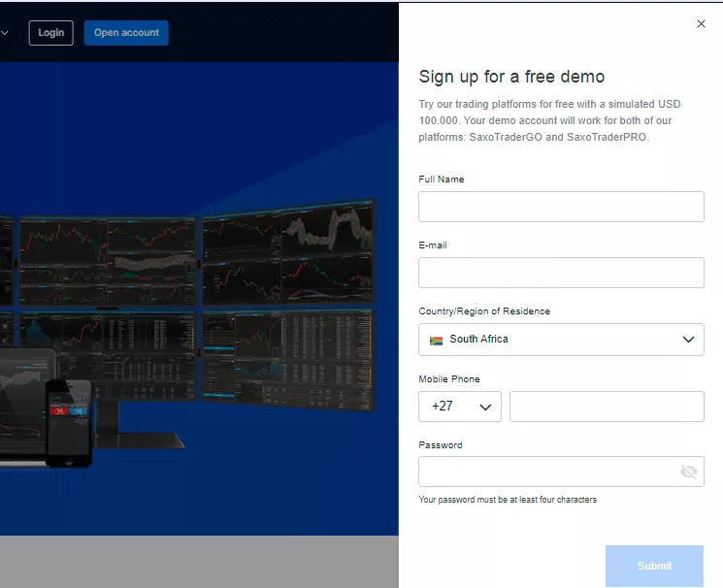Click the "Mobile Phone" field label

pyautogui.click(x=449, y=379)
